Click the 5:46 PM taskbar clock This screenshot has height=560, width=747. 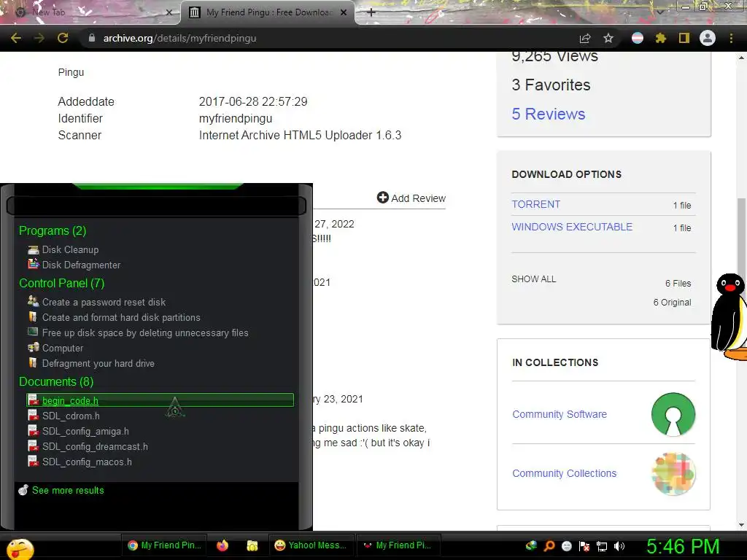tap(682, 546)
